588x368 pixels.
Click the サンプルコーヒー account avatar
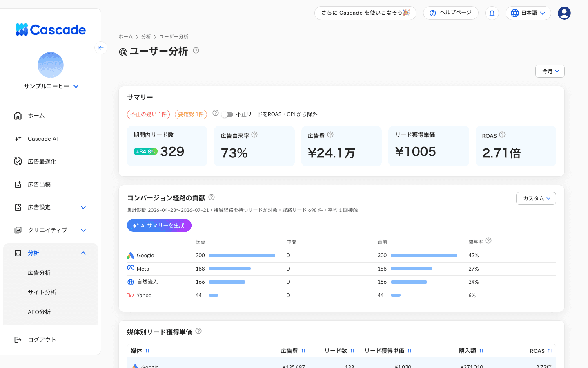[x=51, y=65]
